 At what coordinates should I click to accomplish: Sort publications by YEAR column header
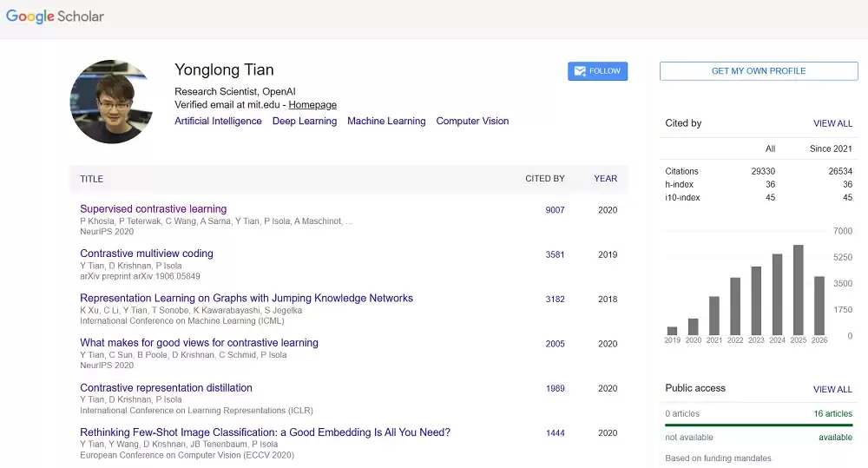605,178
